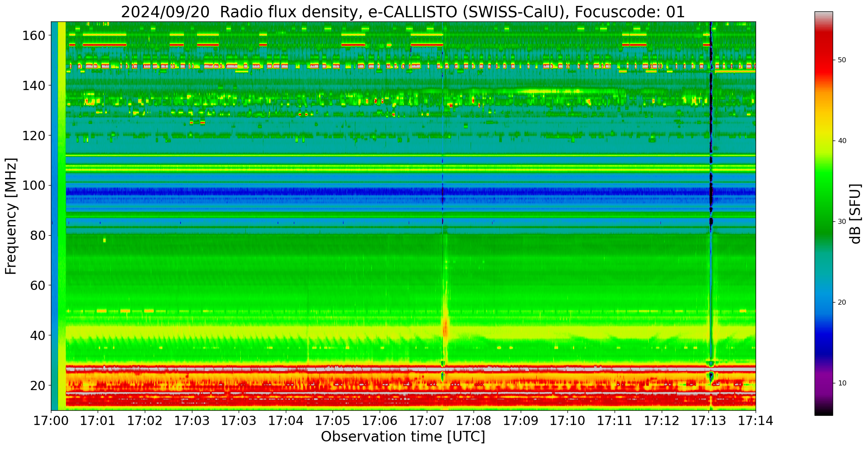This screenshot has width=868, height=449.
Task: Select the 17:04 time tick label
Action: coord(286,421)
